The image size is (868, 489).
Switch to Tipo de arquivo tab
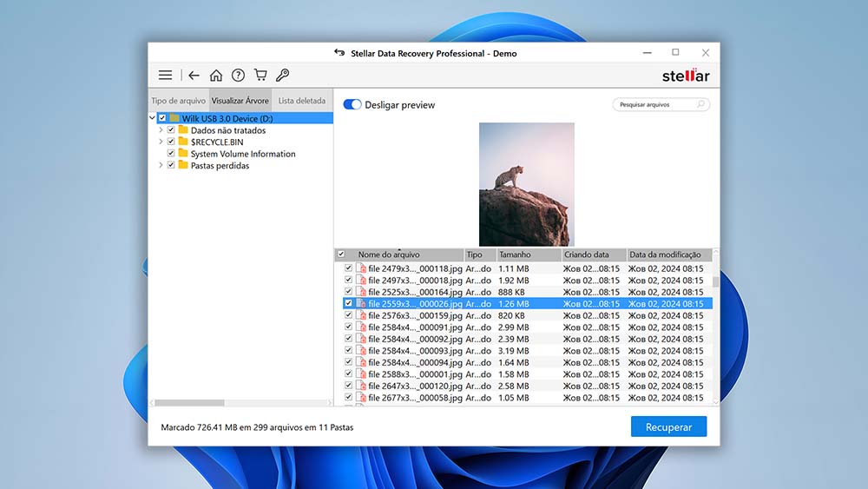tap(178, 101)
